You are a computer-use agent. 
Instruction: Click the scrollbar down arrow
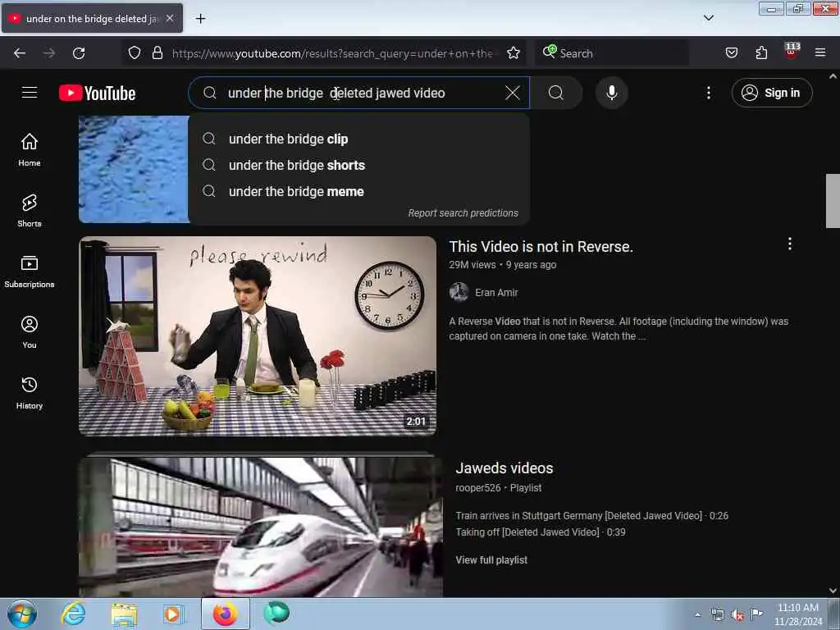click(x=833, y=591)
